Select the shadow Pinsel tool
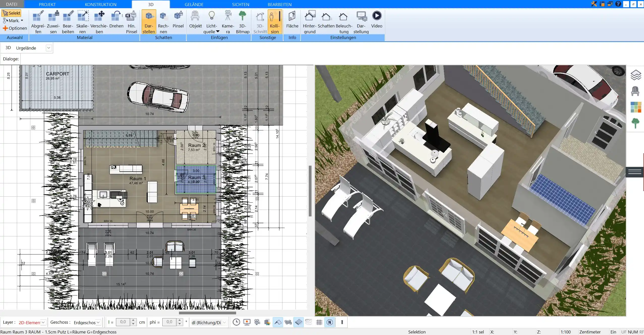Viewport: 644px width, 335px height. tap(178, 19)
